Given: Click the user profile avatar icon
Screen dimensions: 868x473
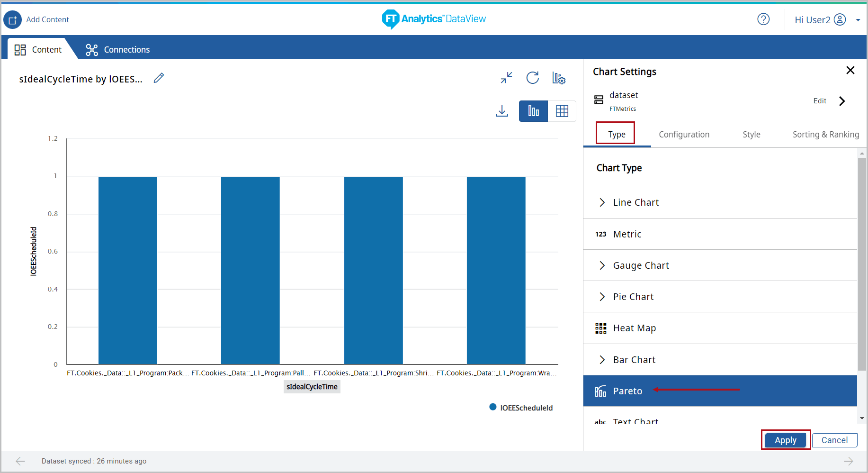Looking at the screenshot, I should 840,19.
